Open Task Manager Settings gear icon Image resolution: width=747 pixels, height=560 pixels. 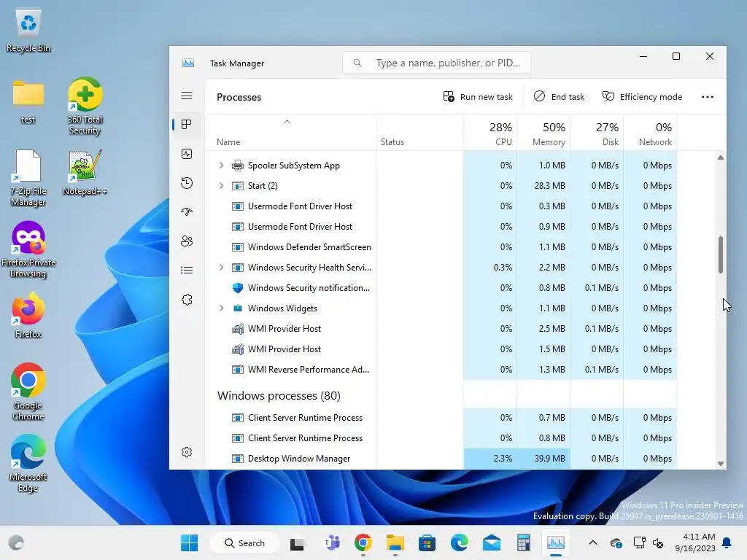pos(187,452)
